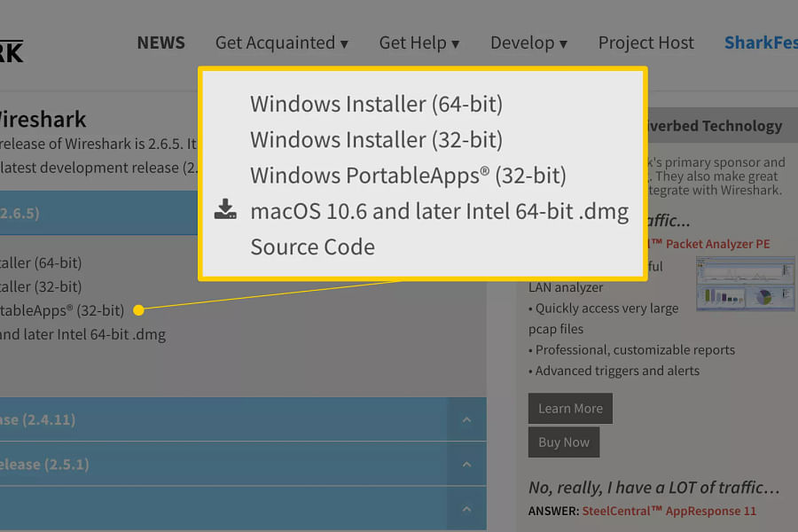This screenshot has height=532, width=798.
Task: Open the Packet Analyzer PE link
Action: (717, 244)
